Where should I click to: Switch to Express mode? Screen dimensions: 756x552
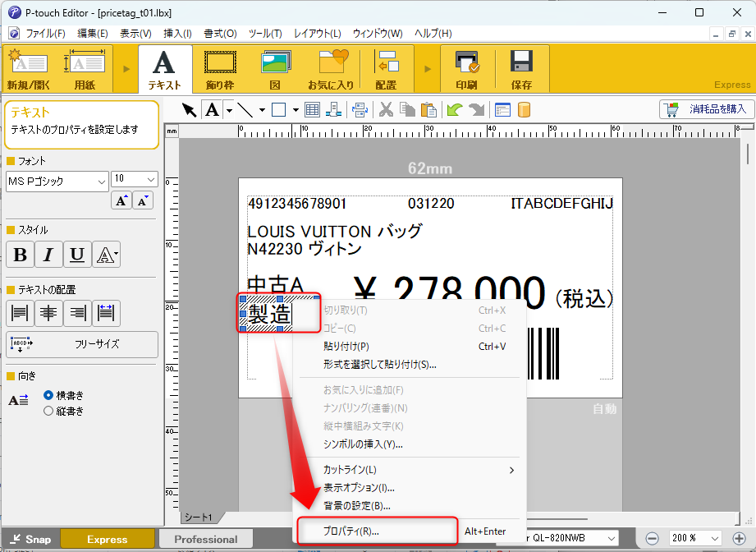click(107, 539)
